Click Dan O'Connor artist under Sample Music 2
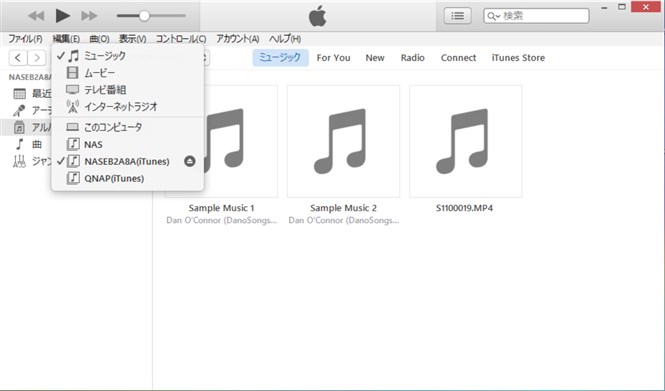This screenshot has width=665, height=391. pos(344,220)
